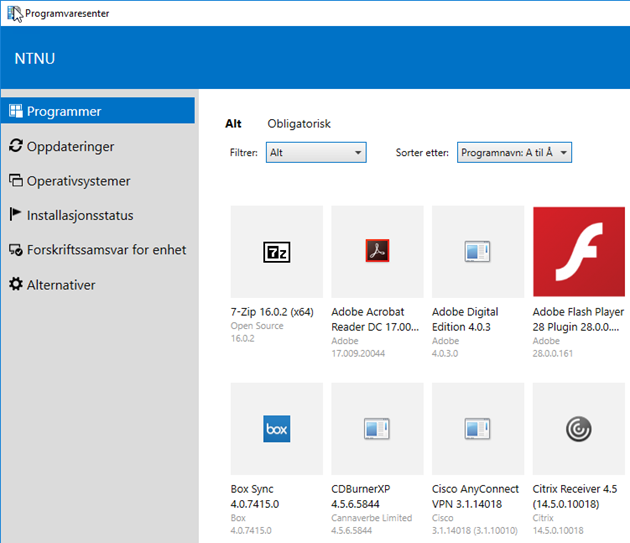The image size is (630, 543).
Task: Open Forskriftssamsvar for enhet
Action: coord(98,250)
